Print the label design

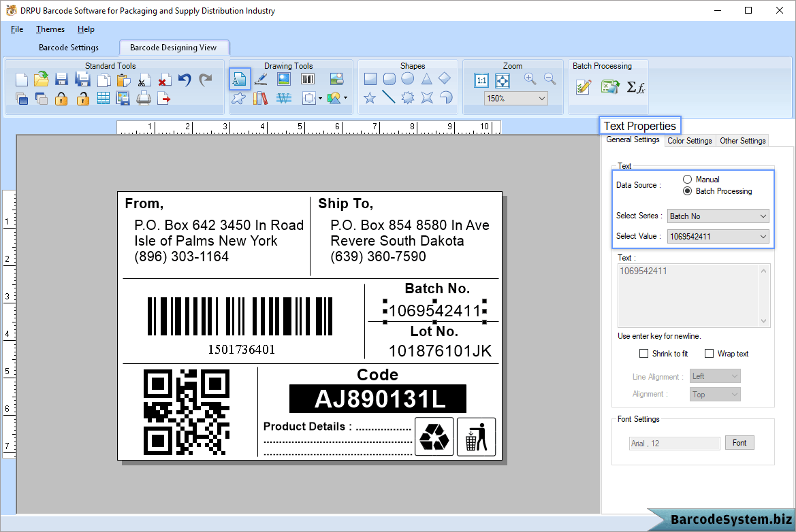point(144,98)
